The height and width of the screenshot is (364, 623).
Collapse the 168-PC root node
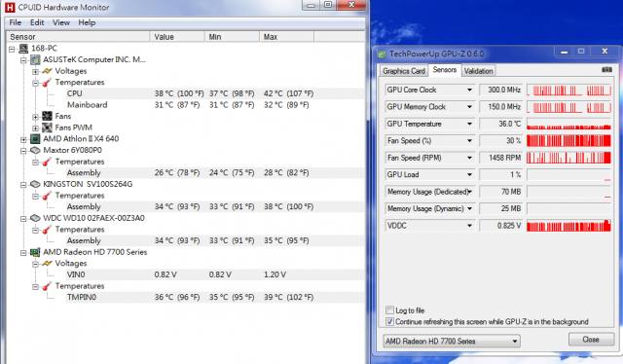[x=12, y=50]
